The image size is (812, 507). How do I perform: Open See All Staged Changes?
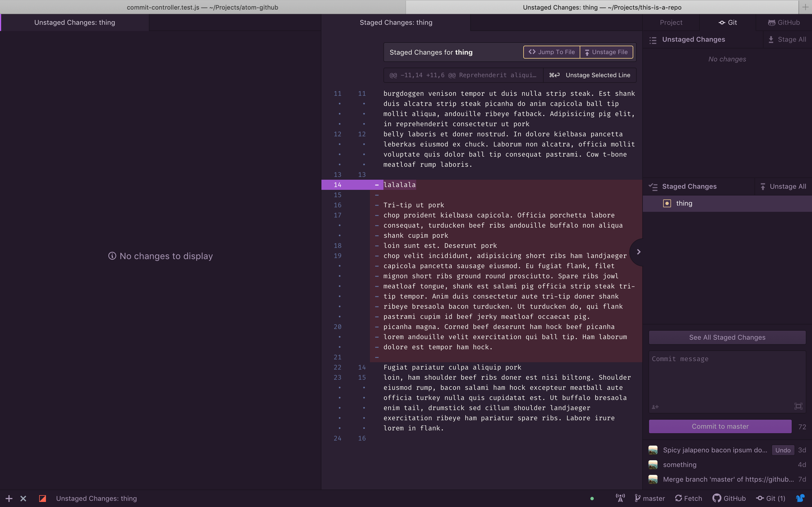[727, 337]
